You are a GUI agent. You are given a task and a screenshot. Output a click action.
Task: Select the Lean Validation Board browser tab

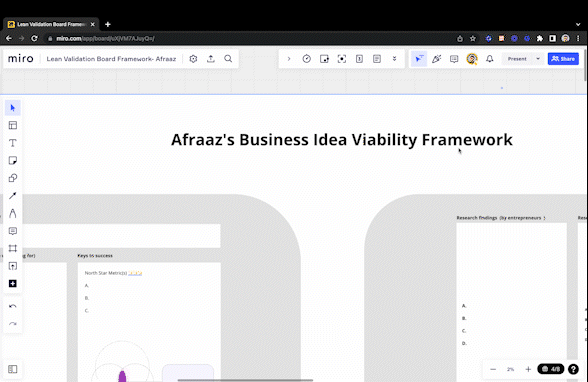click(x=51, y=24)
